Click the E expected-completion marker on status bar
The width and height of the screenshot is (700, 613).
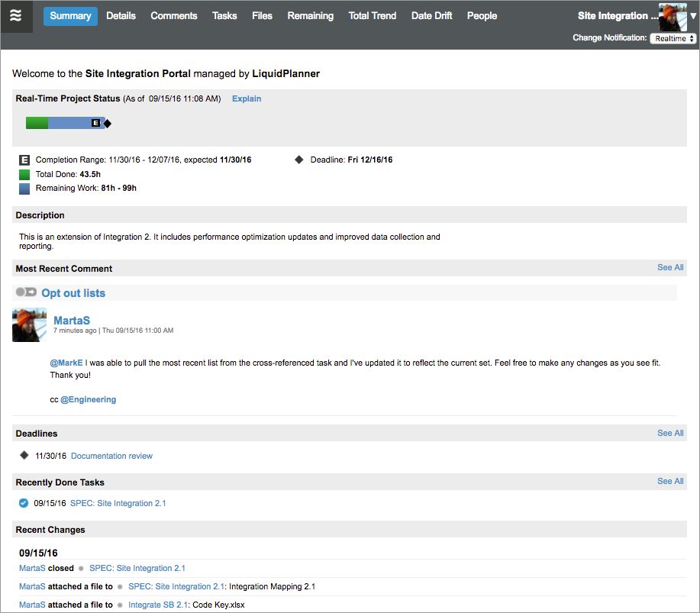(x=95, y=123)
